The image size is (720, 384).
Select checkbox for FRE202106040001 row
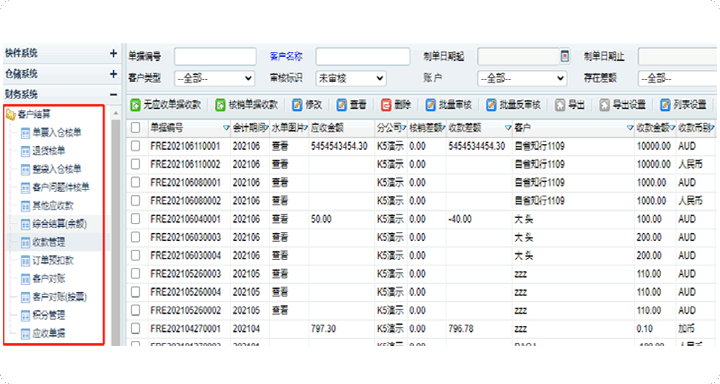(135, 219)
